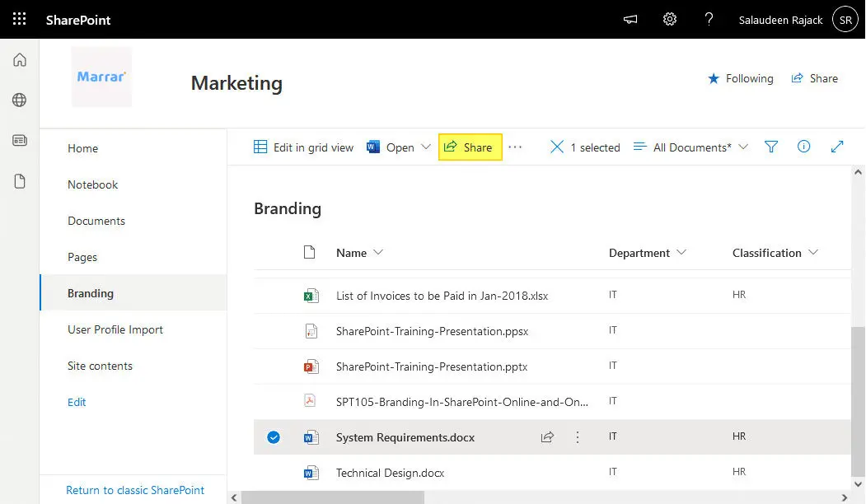This screenshot has width=866, height=504.
Task: Go to Site contents in left navigation
Action: tap(100, 366)
